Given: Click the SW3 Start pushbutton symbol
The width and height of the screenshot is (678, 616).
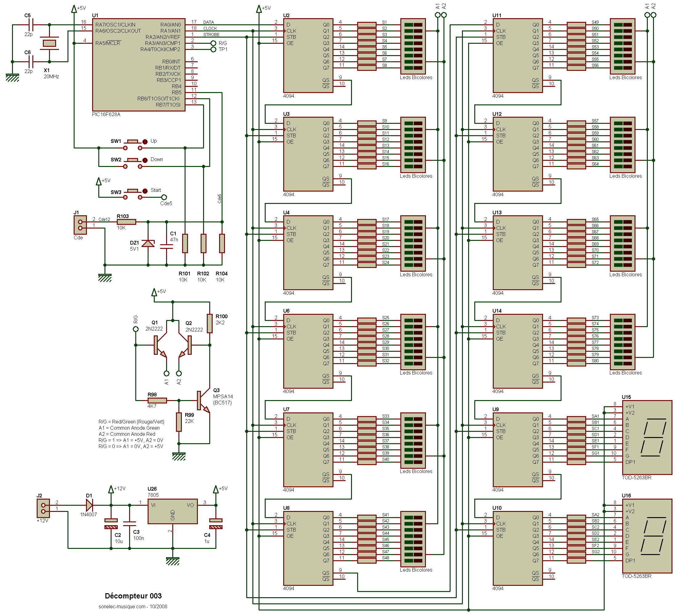Looking at the screenshot, I should tap(133, 194).
